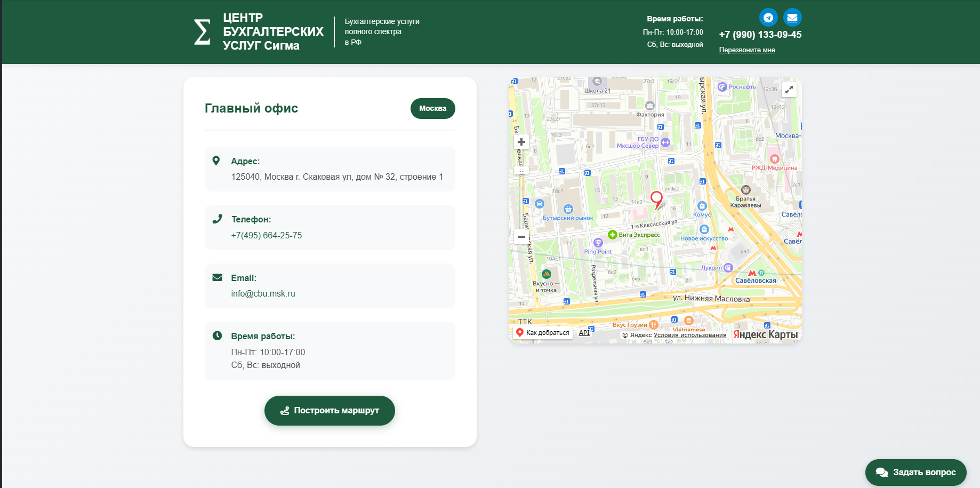Zoom out the map with minus button
This screenshot has height=488, width=980.
point(521,237)
